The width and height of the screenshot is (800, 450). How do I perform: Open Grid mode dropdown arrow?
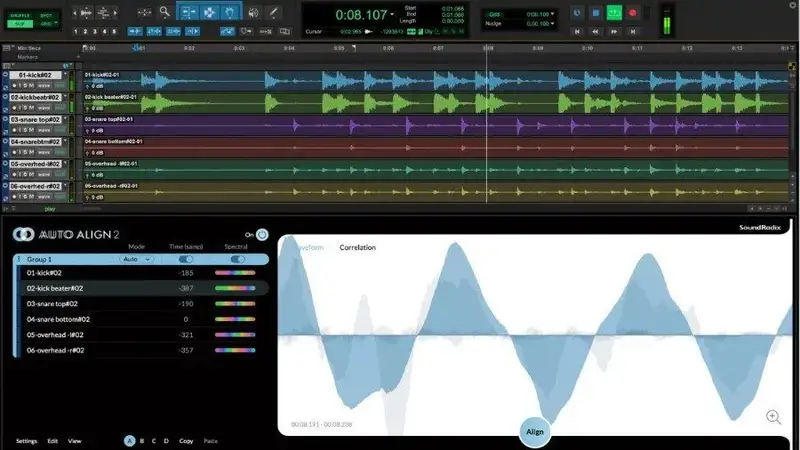pyautogui.click(x=56, y=23)
